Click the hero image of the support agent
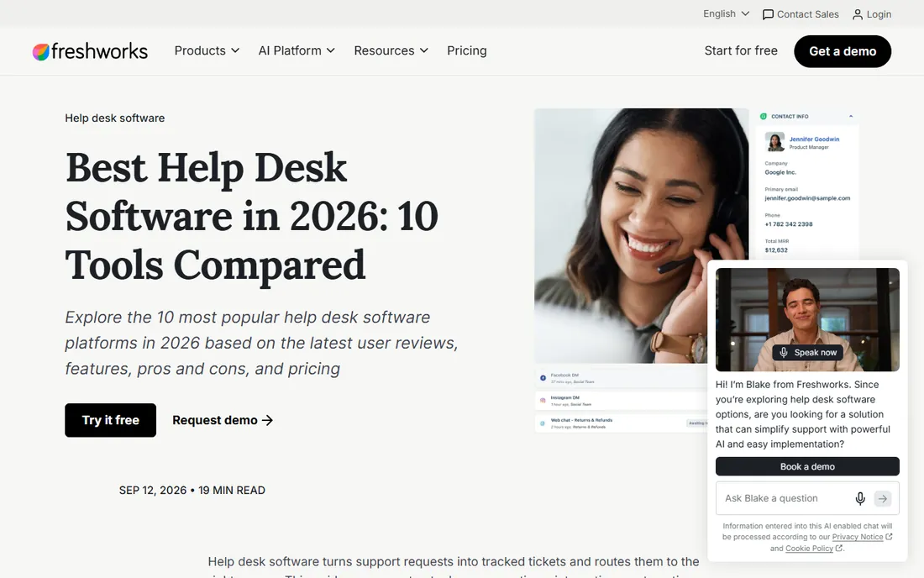Viewport: 924px width, 578px height. [641, 236]
